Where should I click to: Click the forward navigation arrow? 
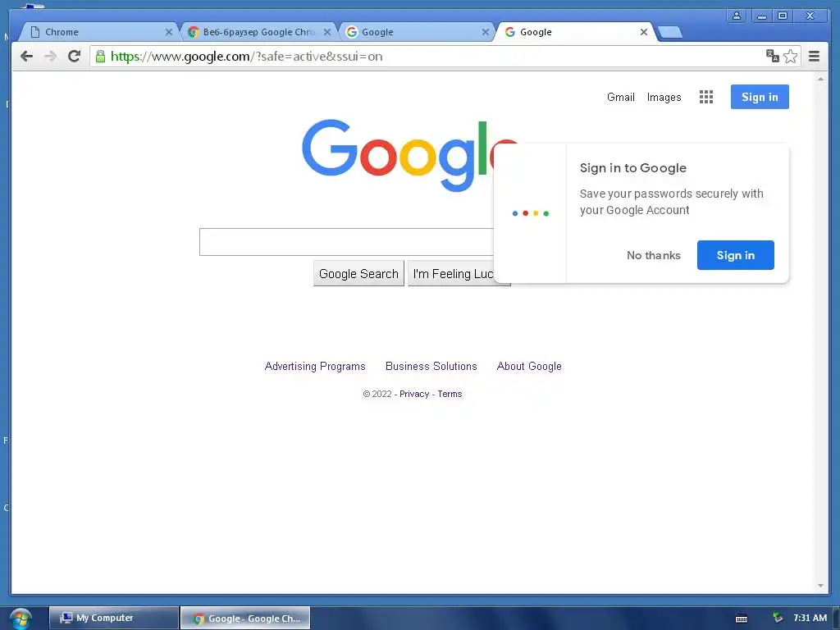[x=50, y=57]
